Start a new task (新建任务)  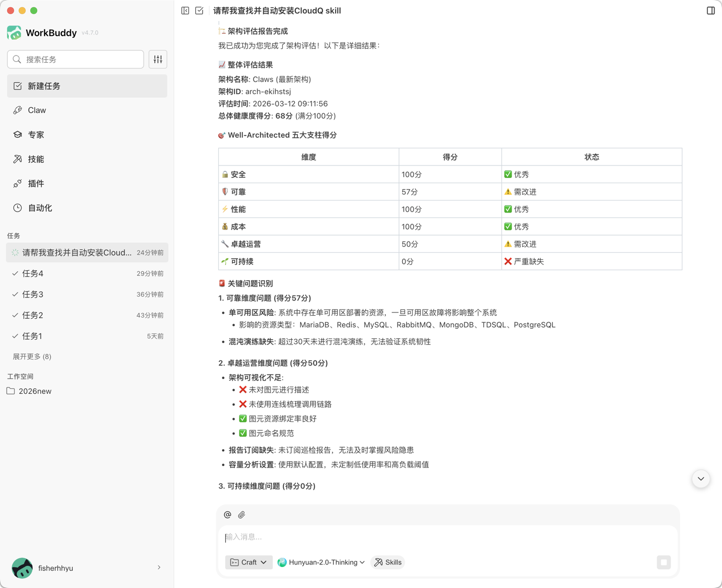click(87, 86)
